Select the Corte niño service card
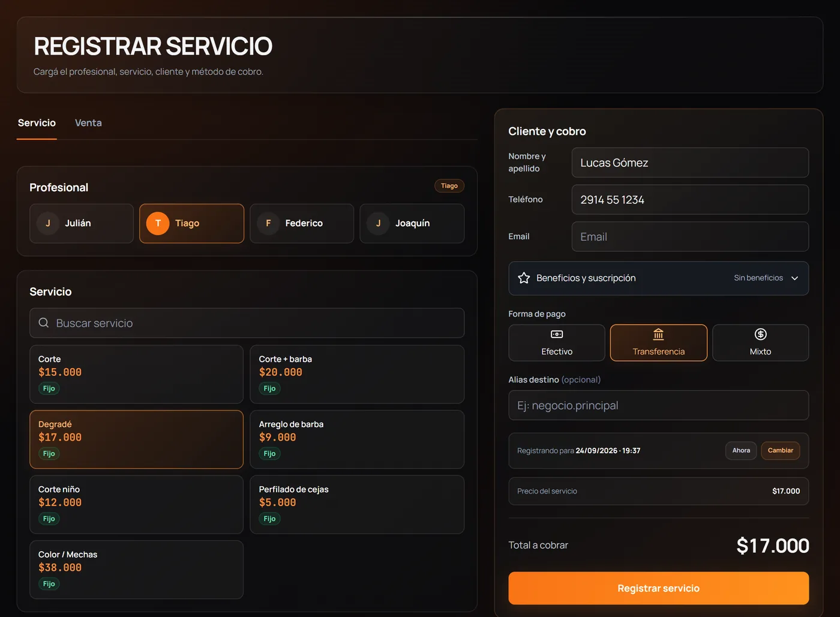 click(x=136, y=504)
